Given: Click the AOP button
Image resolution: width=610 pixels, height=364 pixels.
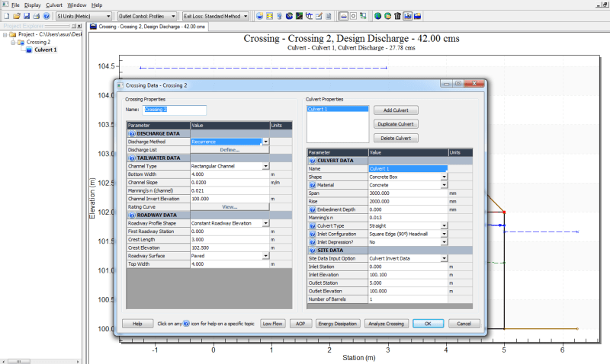Looking at the screenshot, I should [300, 324].
